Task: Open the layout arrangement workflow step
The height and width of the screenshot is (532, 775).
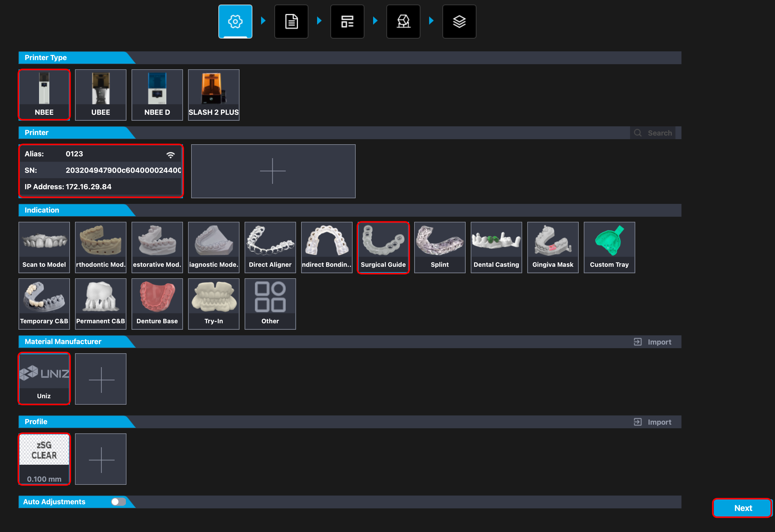Action: 347,21
